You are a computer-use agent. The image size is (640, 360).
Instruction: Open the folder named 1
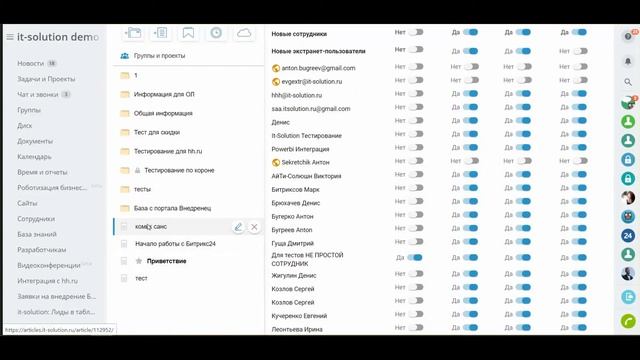tap(136, 76)
